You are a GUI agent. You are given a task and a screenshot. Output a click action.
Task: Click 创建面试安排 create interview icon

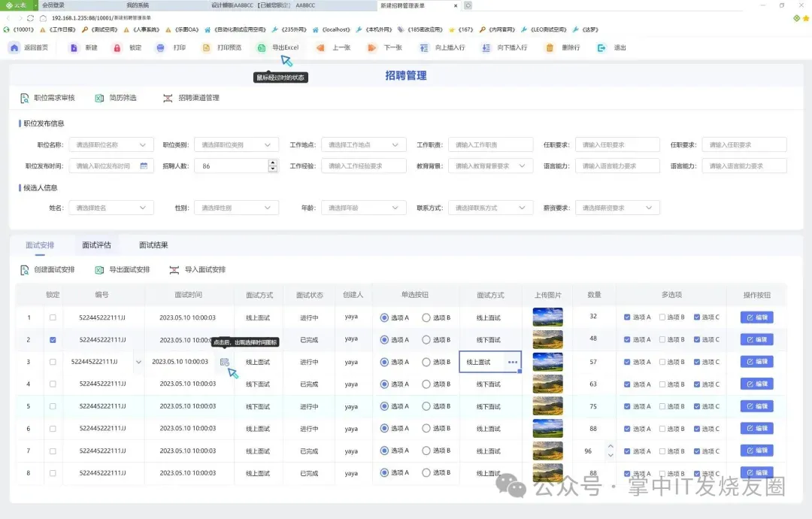[x=24, y=270]
